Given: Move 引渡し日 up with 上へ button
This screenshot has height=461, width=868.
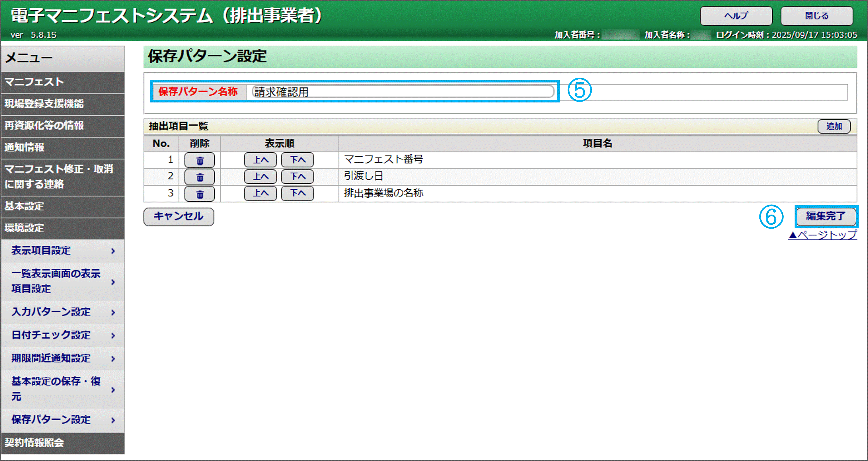Looking at the screenshot, I should [260, 177].
